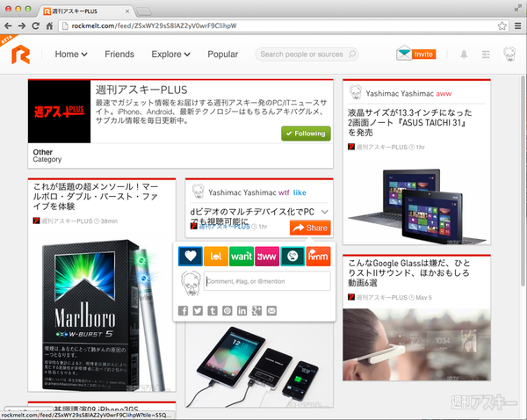Share to Pinterest
Image resolution: width=527 pixels, height=420 pixels.
227,311
